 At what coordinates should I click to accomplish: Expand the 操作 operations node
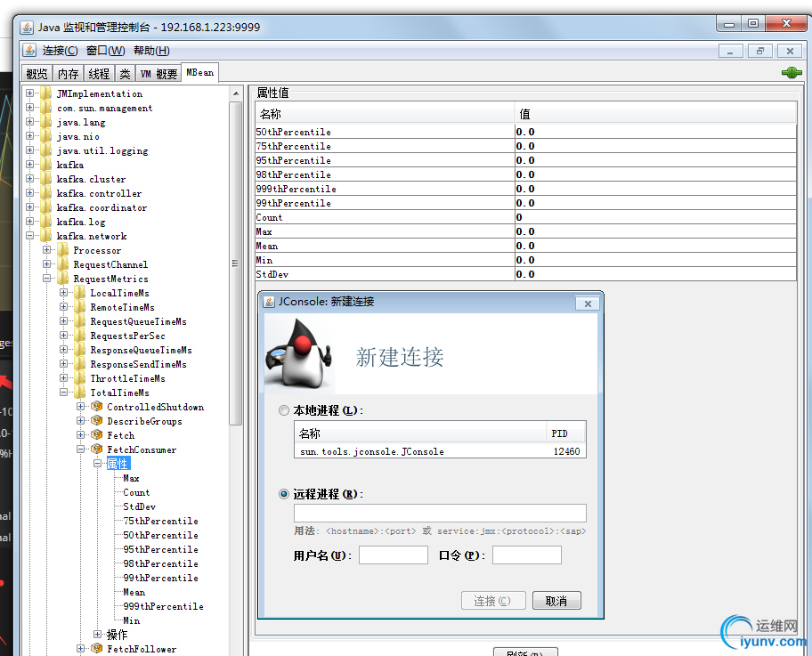(97, 634)
